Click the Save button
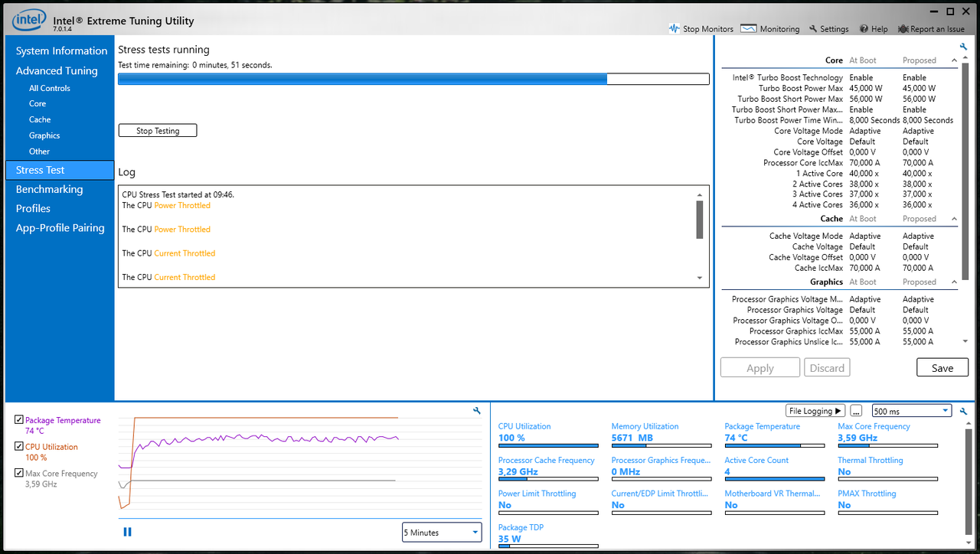The width and height of the screenshot is (980, 554). [942, 368]
